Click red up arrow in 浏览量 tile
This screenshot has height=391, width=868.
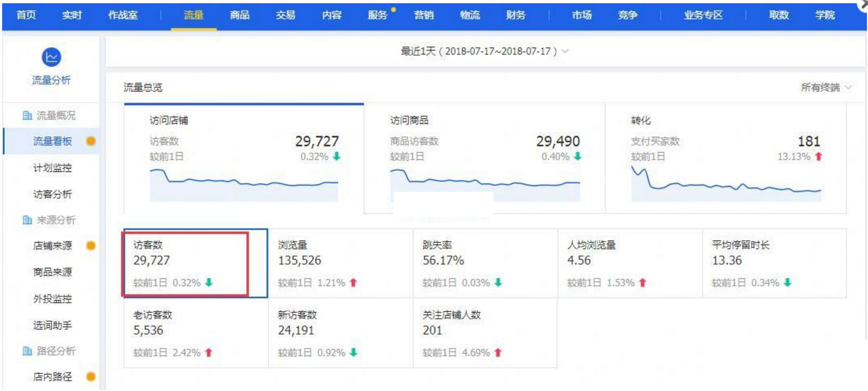353,283
